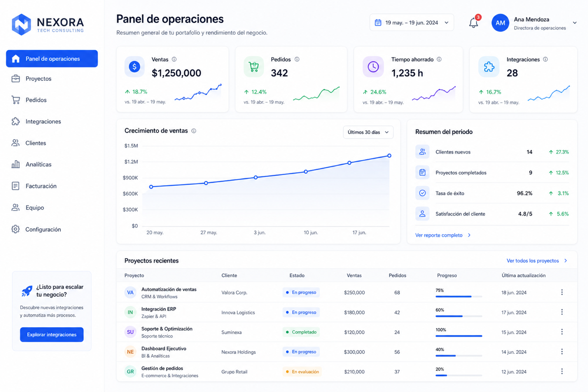Open the Últimos 30 días dropdown

(368, 132)
